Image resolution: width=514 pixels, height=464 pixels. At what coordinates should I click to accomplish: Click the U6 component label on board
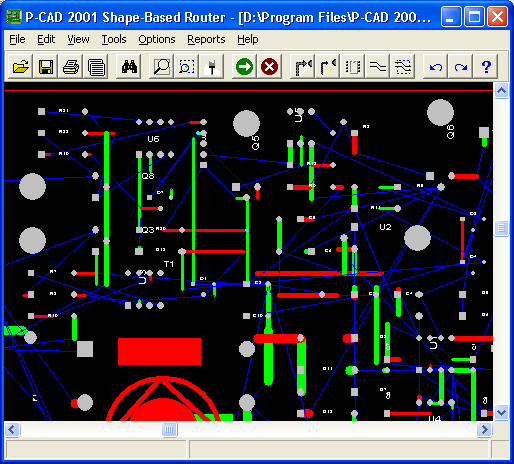coord(153,139)
